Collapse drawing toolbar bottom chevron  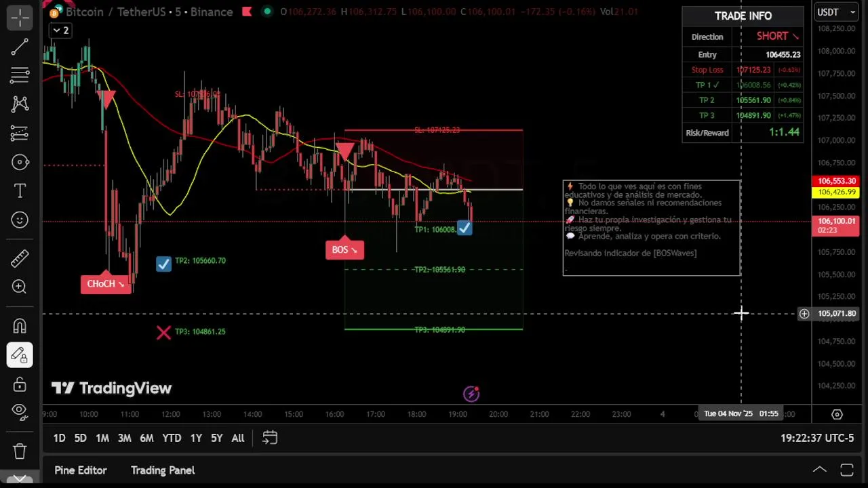(20, 479)
